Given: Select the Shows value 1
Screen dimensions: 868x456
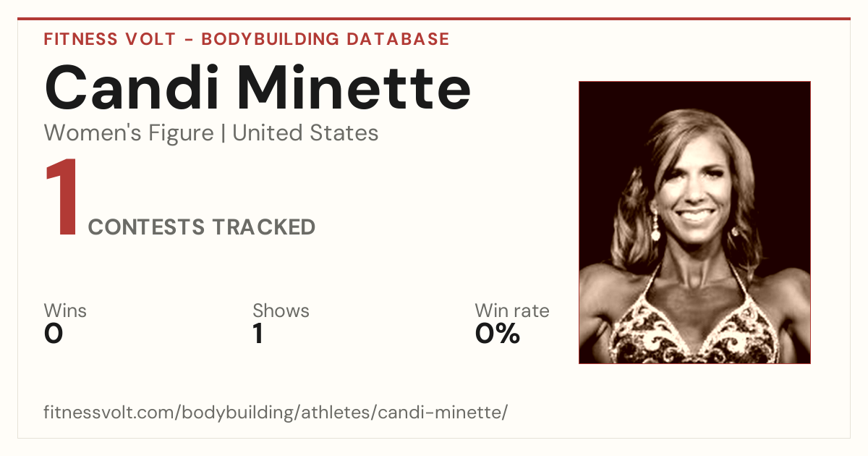Looking at the screenshot, I should click(x=258, y=334).
